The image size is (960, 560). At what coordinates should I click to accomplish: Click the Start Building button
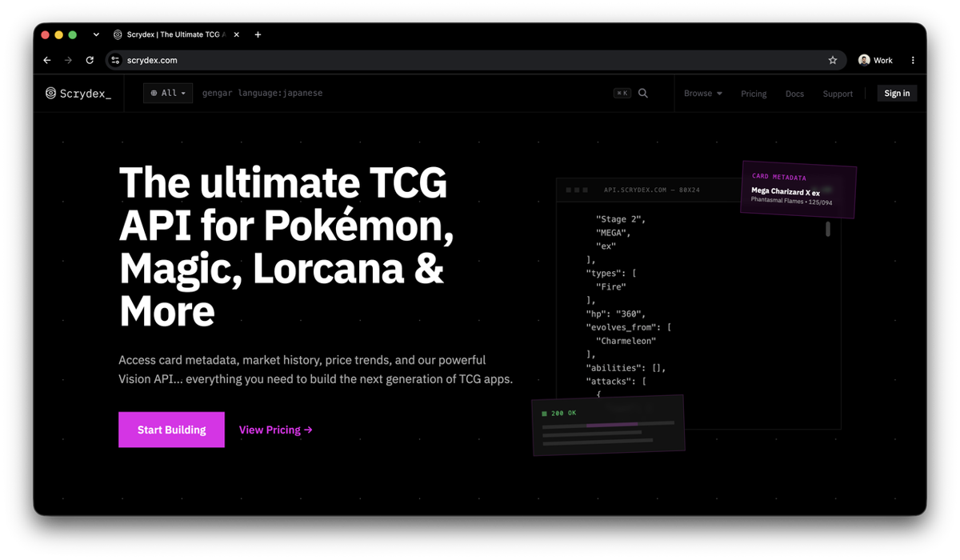pyautogui.click(x=171, y=430)
